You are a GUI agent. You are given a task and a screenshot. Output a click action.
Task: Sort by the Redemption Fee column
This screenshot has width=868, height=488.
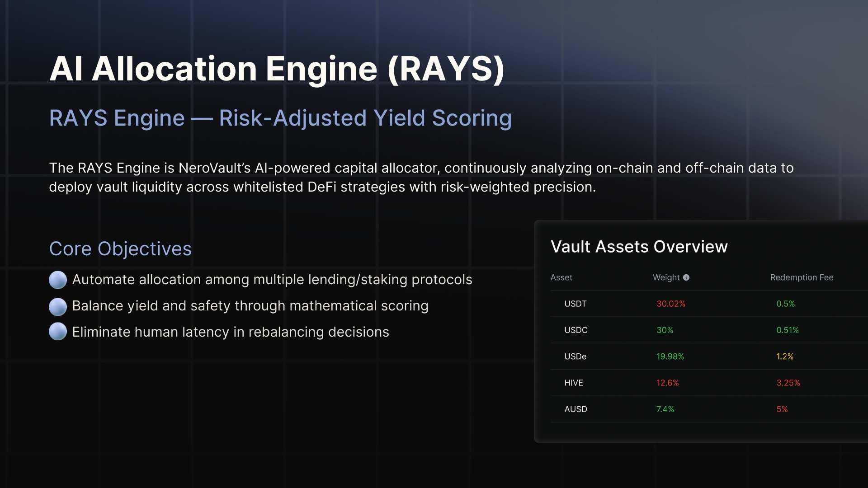pos(802,277)
